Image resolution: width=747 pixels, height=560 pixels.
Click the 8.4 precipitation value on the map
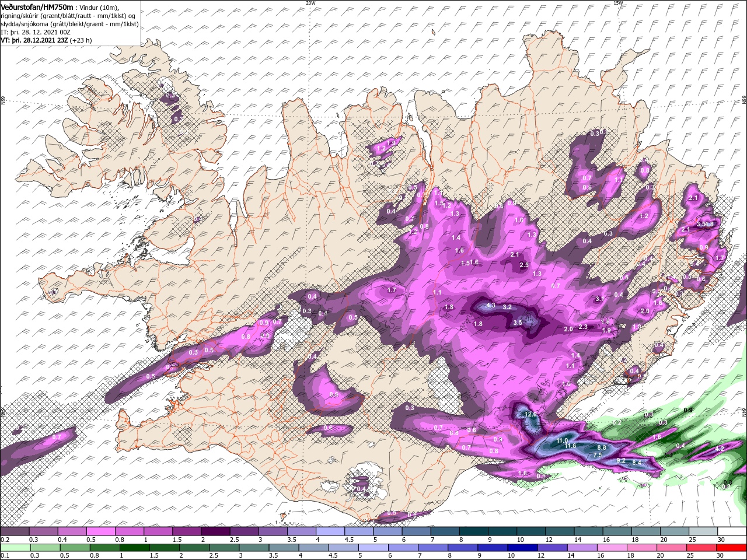[637, 463]
